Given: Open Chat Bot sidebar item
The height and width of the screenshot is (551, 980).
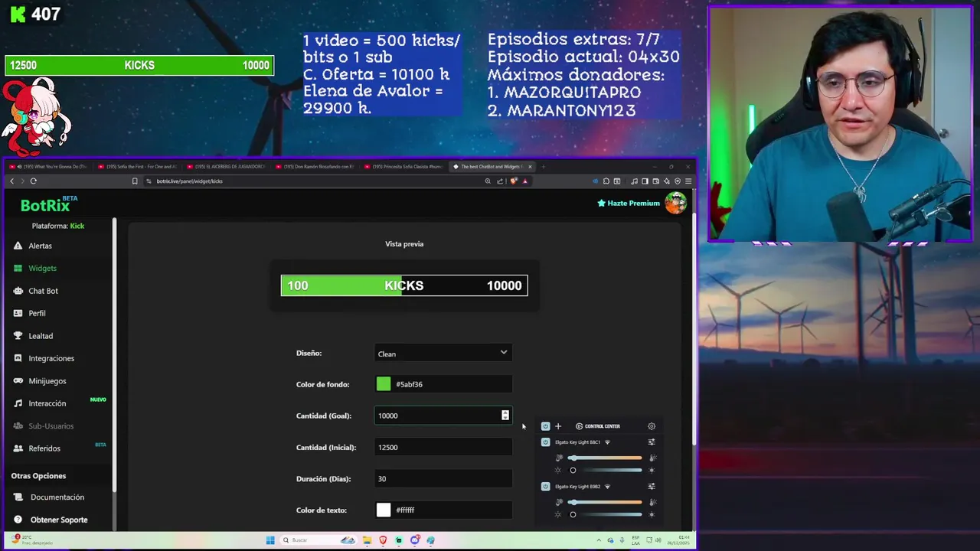Looking at the screenshot, I should (x=43, y=291).
